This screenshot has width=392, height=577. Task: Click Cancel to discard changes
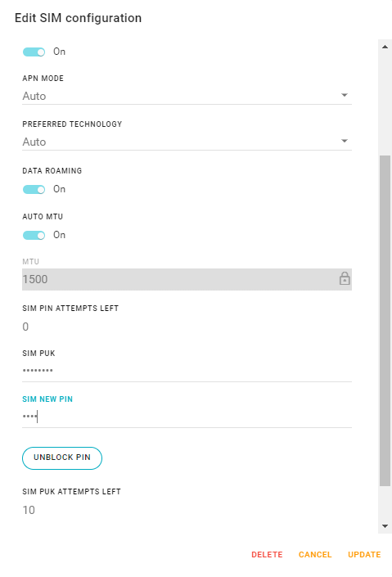pyautogui.click(x=315, y=555)
